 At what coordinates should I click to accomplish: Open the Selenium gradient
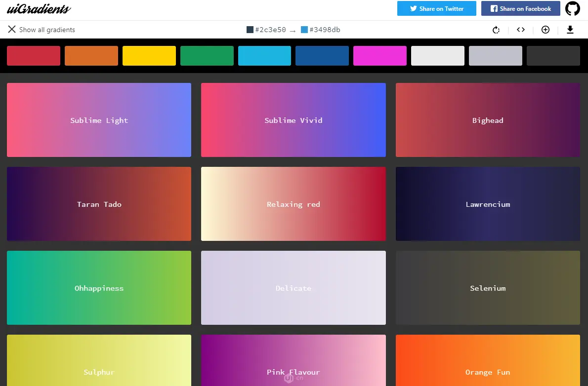tap(488, 288)
